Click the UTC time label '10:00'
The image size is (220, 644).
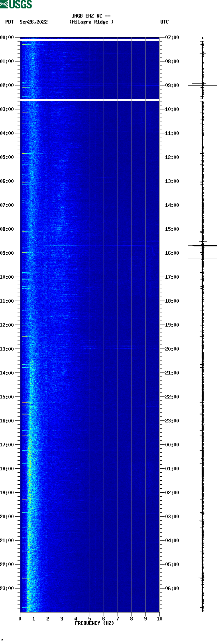coord(172,109)
